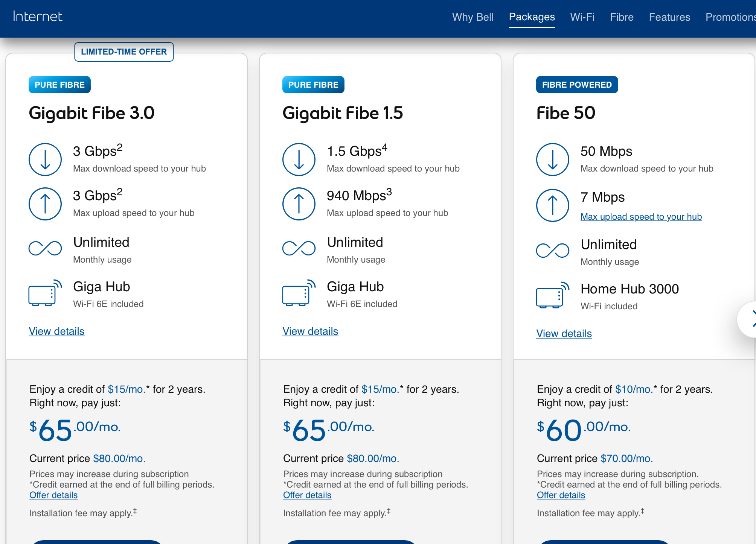Open the Promotions nav item

(730, 17)
